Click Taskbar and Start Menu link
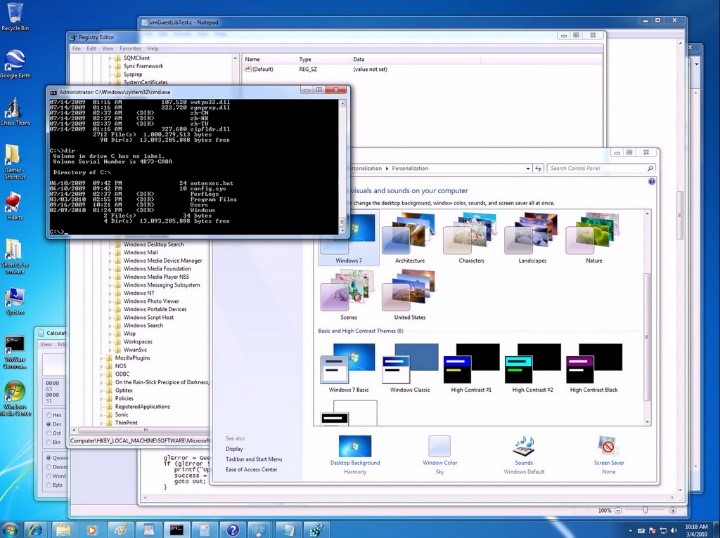Image resolution: width=720 pixels, height=538 pixels. coord(253,459)
